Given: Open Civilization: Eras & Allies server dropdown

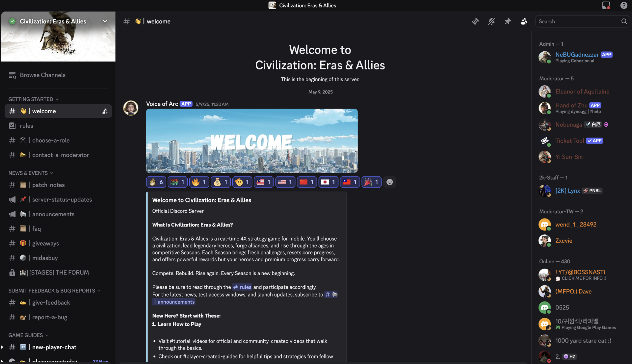Looking at the screenshot, I should pyautogui.click(x=58, y=21).
